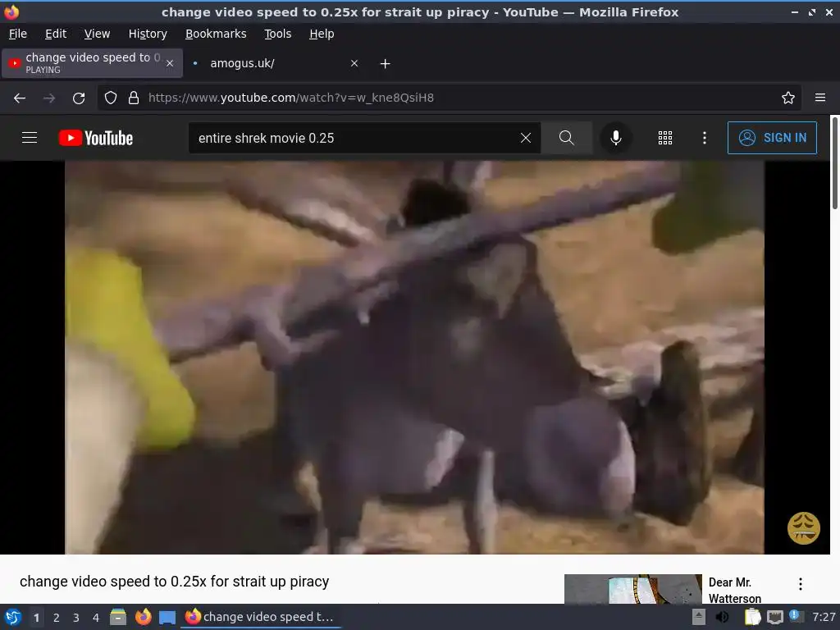Open the clipboard manager tray icon
Screen dimensions: 840x630
752,617
